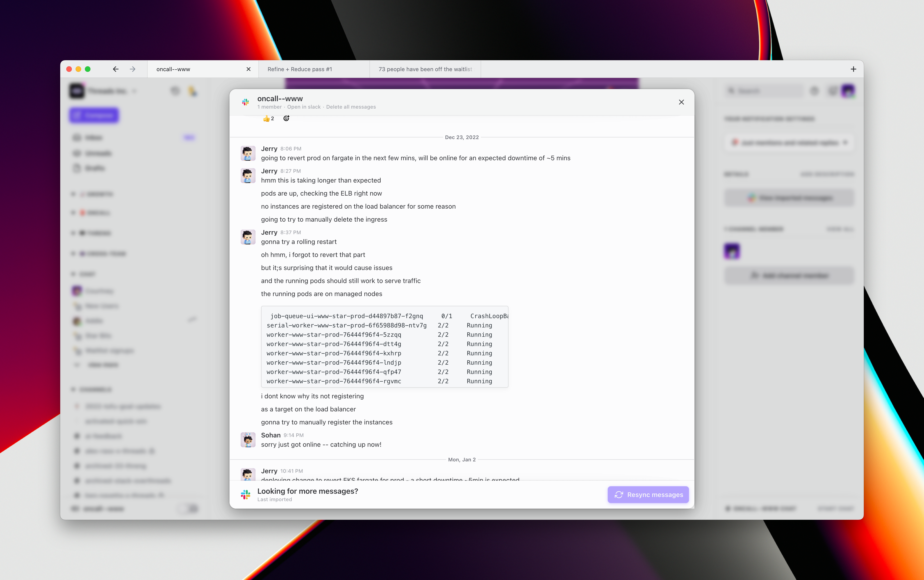Click the workspace logo at sidebar top
Image resolution: width=924 pixels, height=580 pixels.
click(x=77, y=91)
